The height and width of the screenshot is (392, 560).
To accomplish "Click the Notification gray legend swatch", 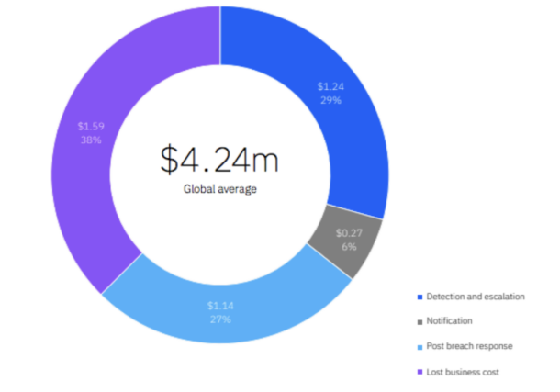I will (420, 322).
